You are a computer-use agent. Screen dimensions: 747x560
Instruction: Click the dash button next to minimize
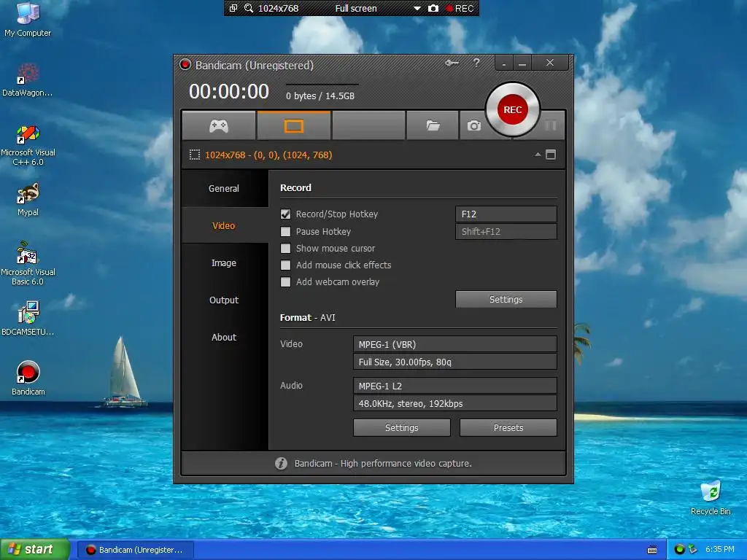coord(503,63)
